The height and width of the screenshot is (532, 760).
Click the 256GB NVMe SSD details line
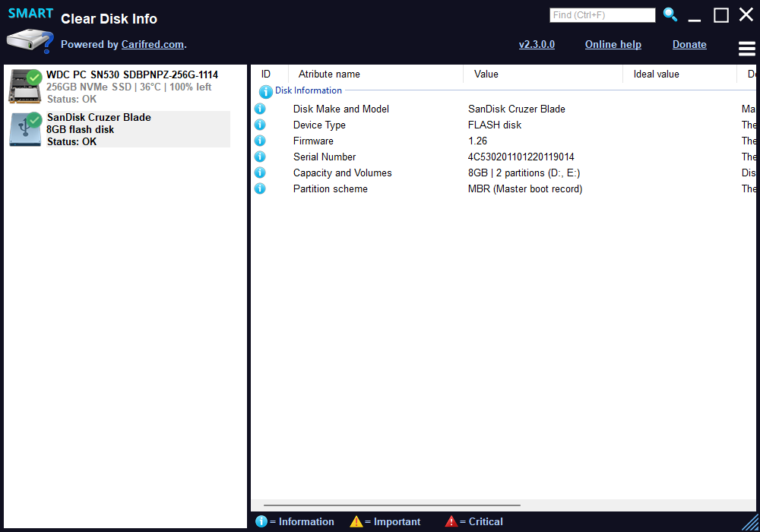coord(129,87)
